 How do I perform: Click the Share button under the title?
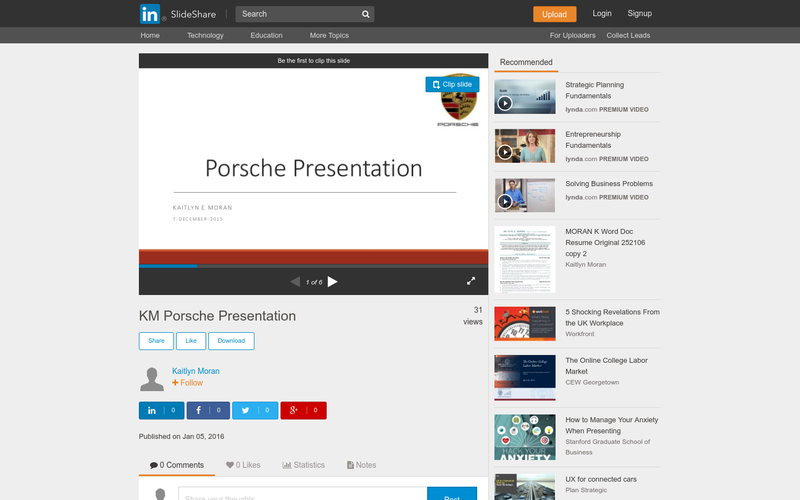[156, 341]
